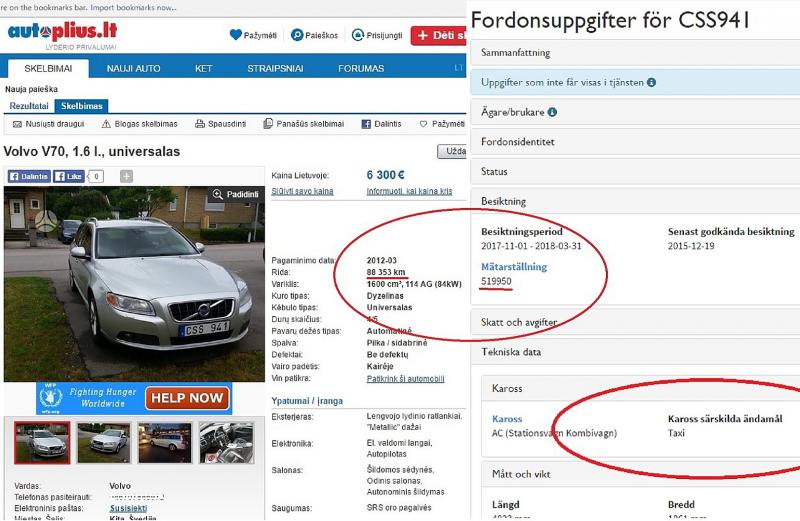
Task: Click the HELP NOW banner button
Action: pos(187,398)
